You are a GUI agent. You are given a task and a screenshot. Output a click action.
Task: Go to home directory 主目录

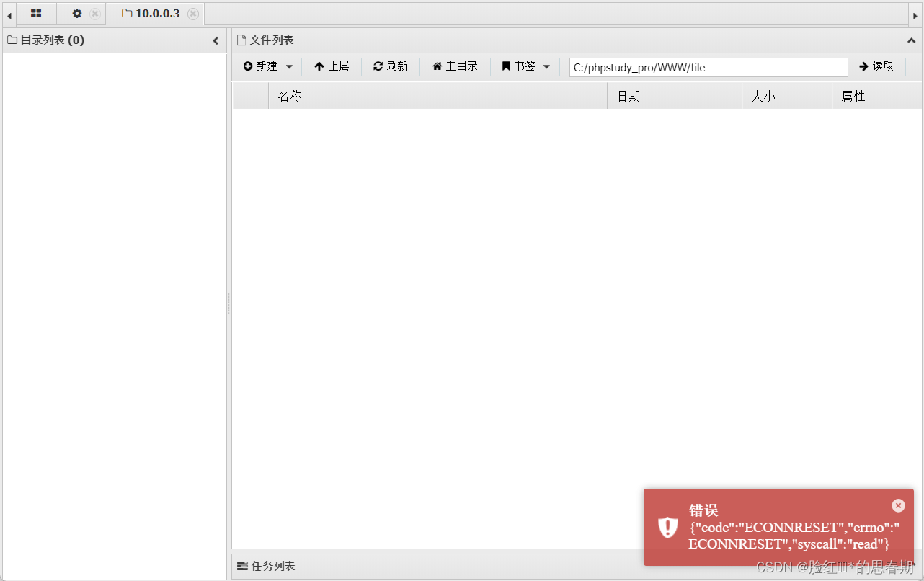(x=455, y=66)
